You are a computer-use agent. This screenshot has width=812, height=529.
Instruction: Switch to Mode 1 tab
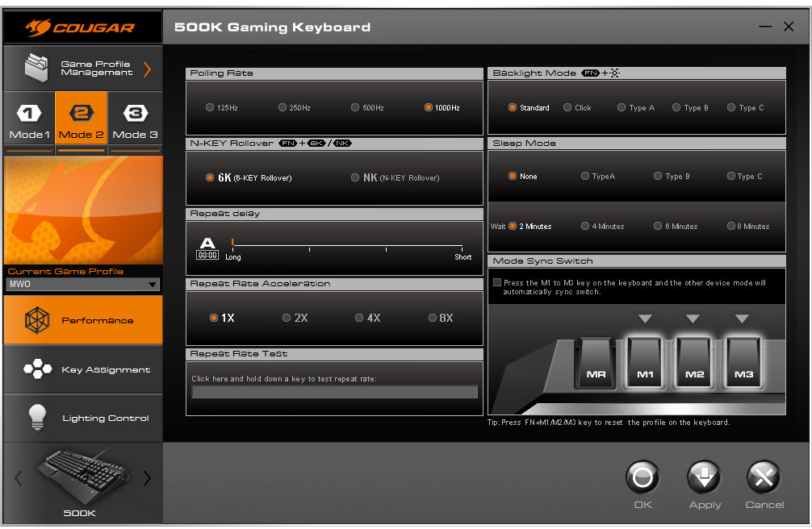coord(29,121)
